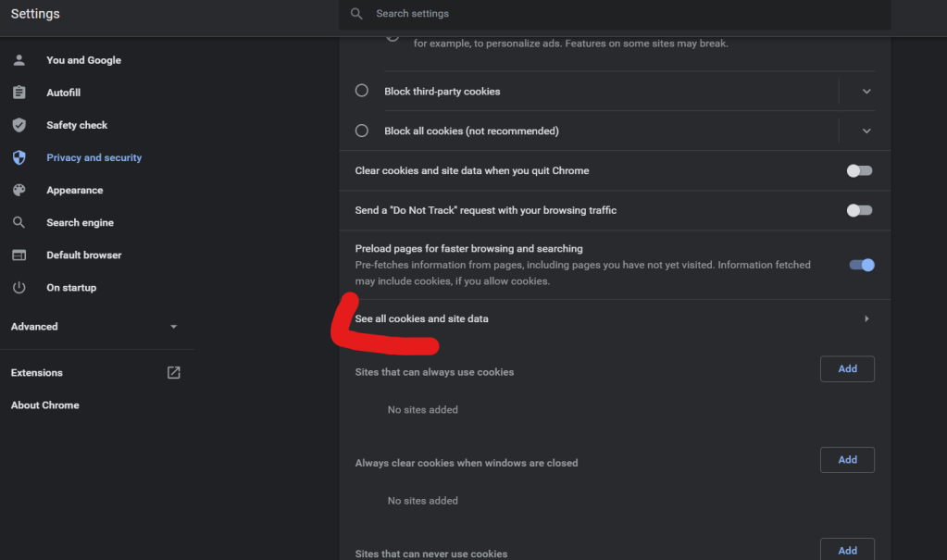Image resolution: width=947 pixels, height=560 pixels.
Task: Open the Privacy and security section
Action: click(93, 157)
